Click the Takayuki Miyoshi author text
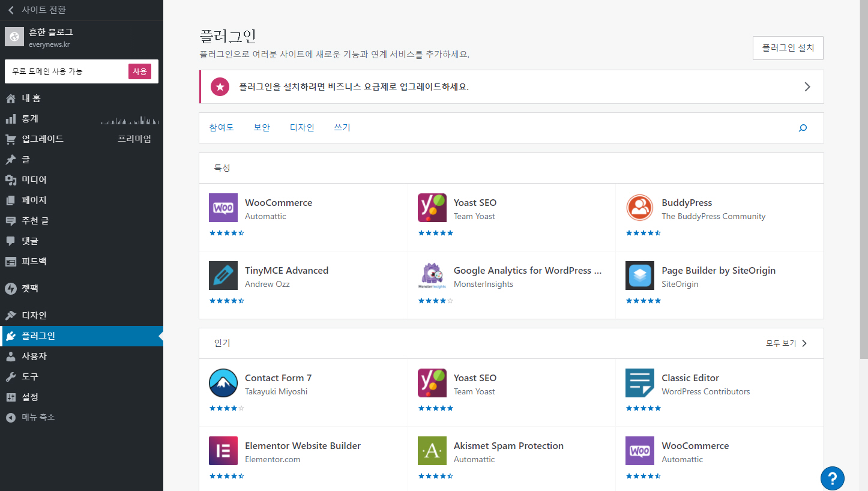 coord(276,392)
